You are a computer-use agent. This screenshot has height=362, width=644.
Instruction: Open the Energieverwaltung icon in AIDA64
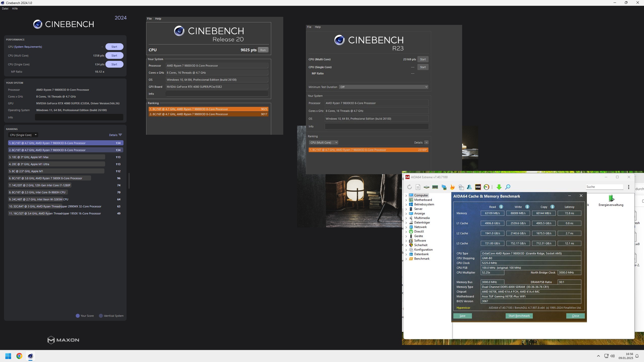coord(611,200)
